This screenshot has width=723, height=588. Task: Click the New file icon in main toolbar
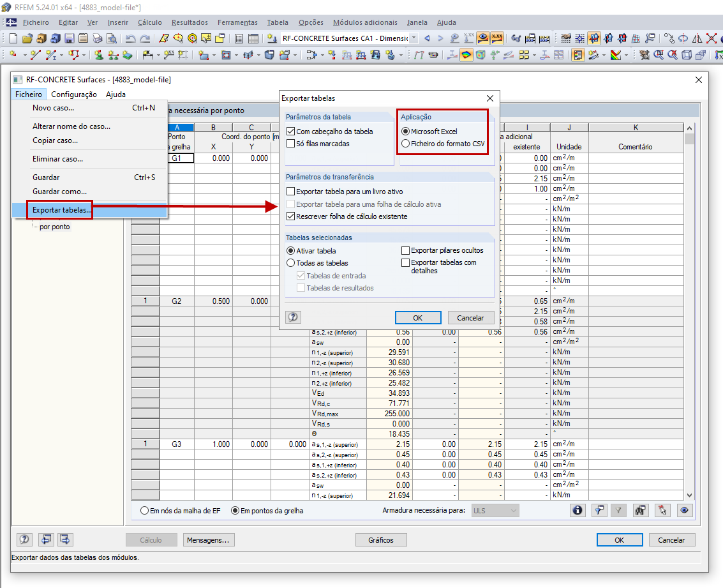coord(13,38)
